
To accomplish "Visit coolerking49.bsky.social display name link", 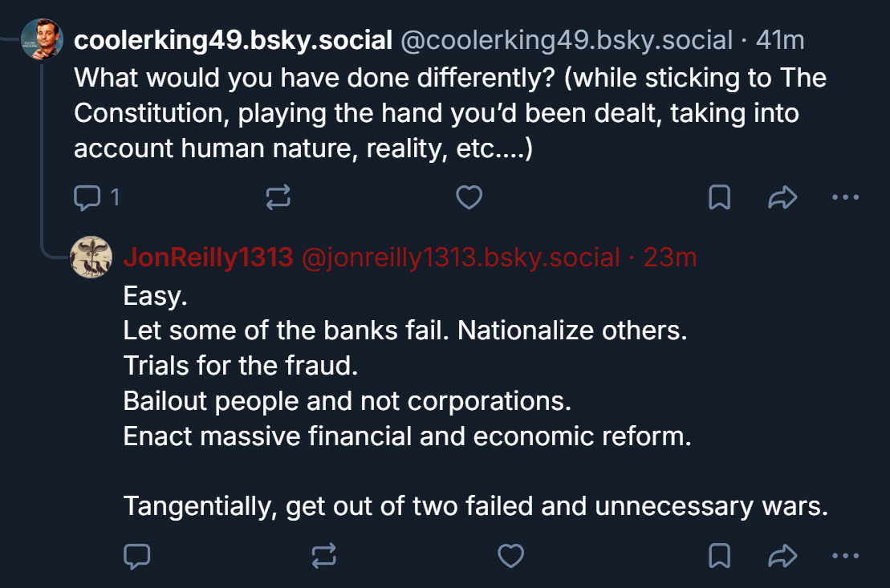I will [233, 40].
